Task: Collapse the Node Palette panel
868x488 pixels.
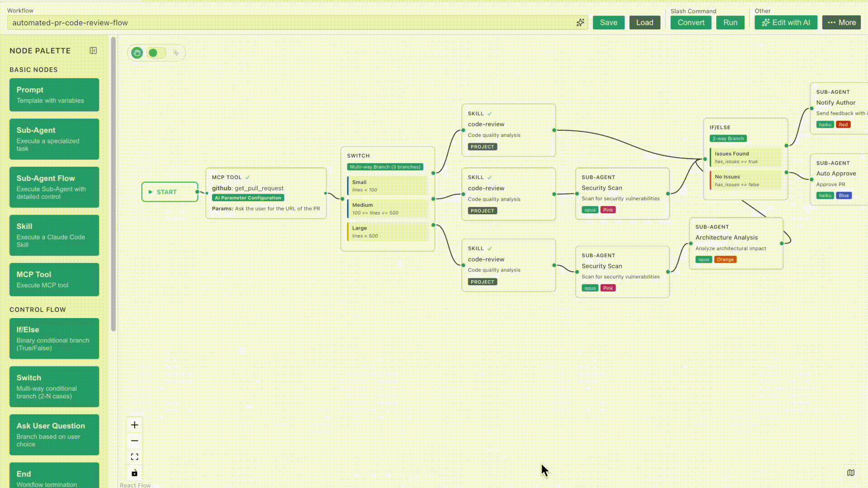Action: coord(93,50)
